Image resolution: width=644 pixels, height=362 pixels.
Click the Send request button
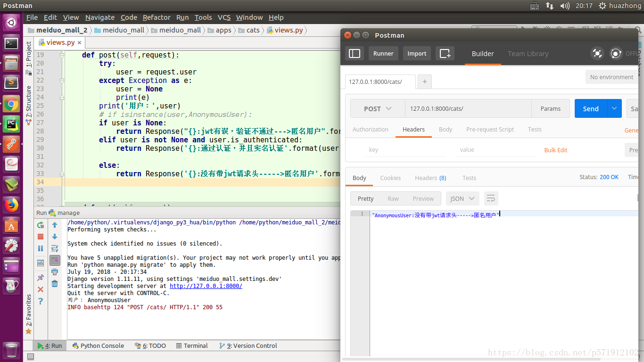[591, 108]
